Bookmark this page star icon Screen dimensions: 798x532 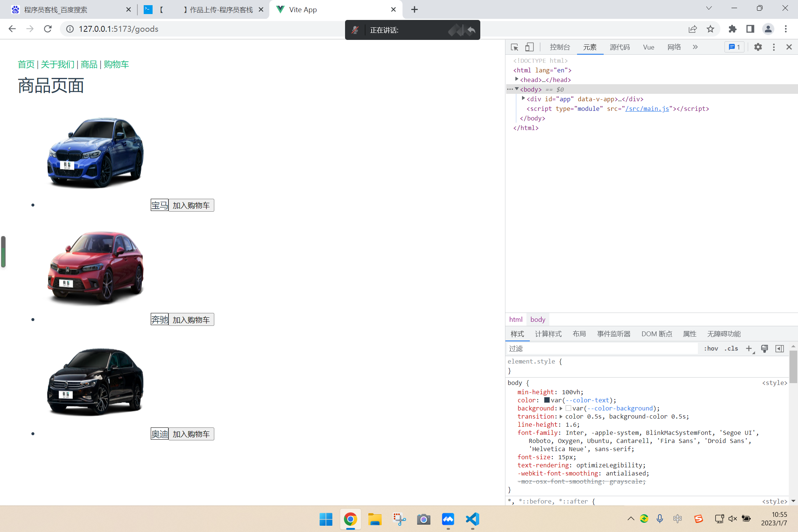pos(710,29)
